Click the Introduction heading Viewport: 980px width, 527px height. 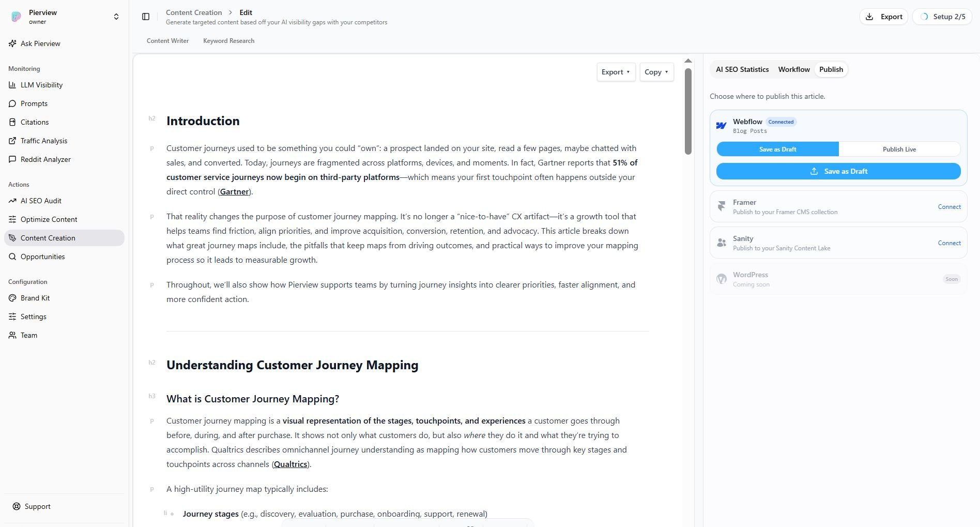click(203, 121)
